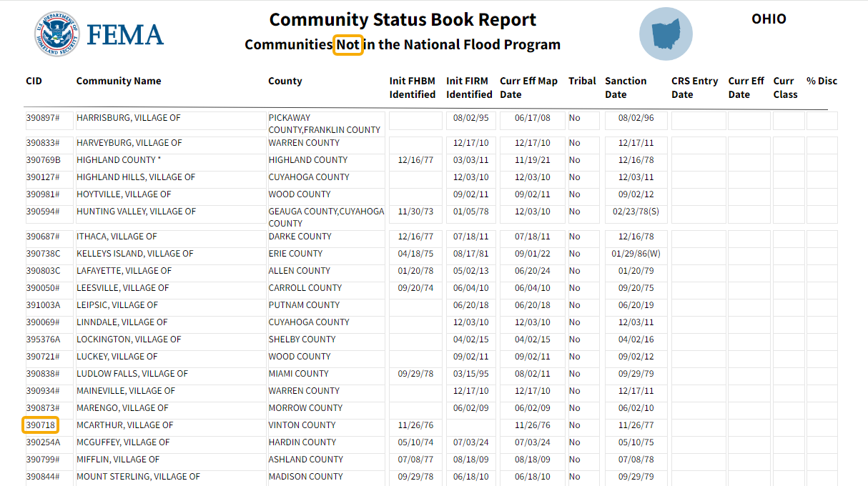868x486 pixels.
Task: Click the OHIO state label
Action: pos(769,19)
